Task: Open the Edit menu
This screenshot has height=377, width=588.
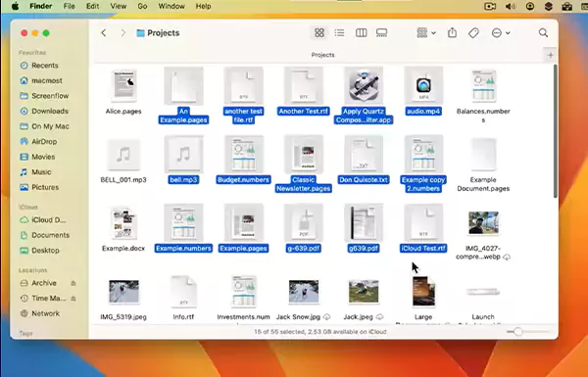Action: click(x=93, y=7)
